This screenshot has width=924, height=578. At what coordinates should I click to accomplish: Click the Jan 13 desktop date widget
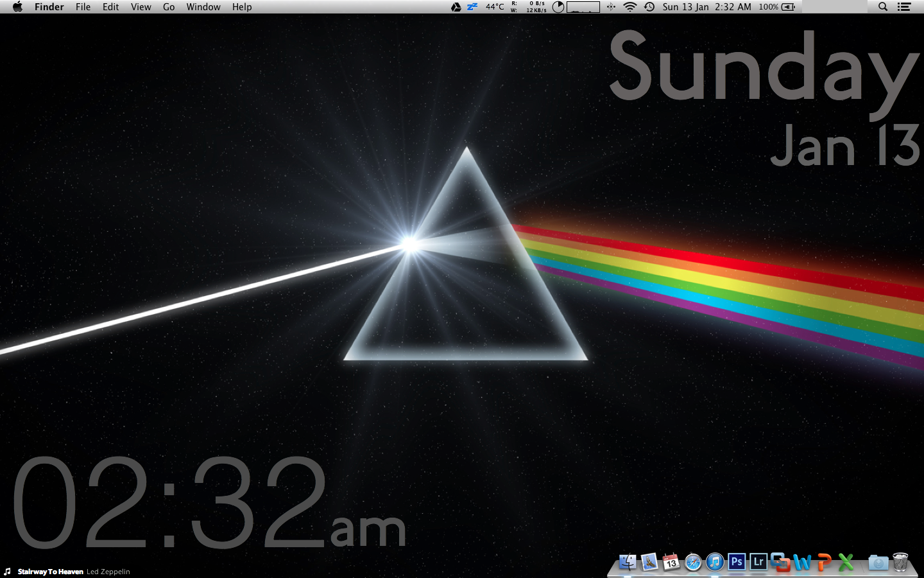(846, 145)
